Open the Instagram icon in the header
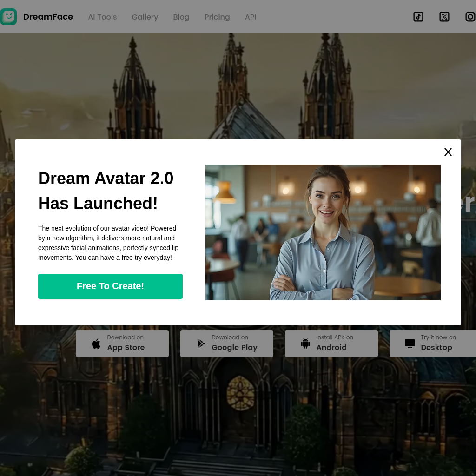Image resolution: width=476 pixels, height=476 pixels. tap(469, 17)
